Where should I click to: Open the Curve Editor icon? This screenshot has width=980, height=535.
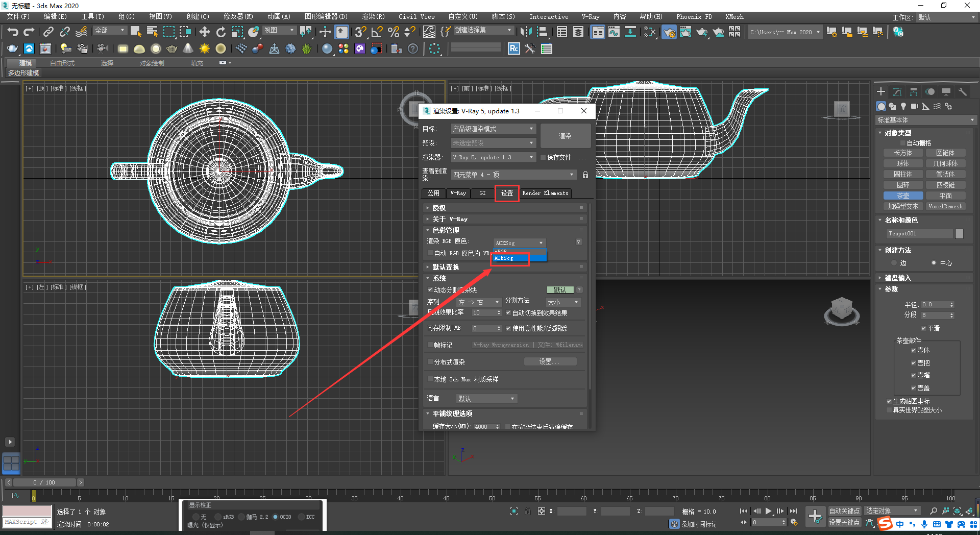click(614, 32)
